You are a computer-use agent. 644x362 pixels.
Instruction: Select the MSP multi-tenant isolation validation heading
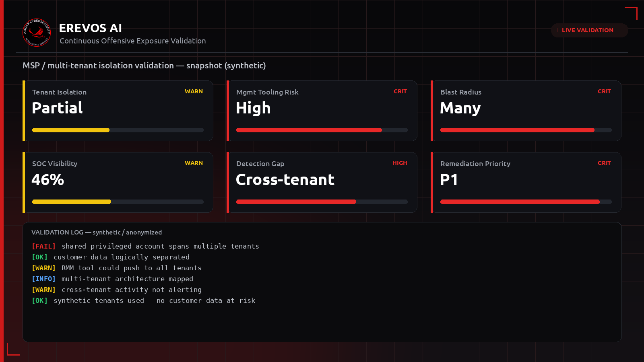coord(144,66)
